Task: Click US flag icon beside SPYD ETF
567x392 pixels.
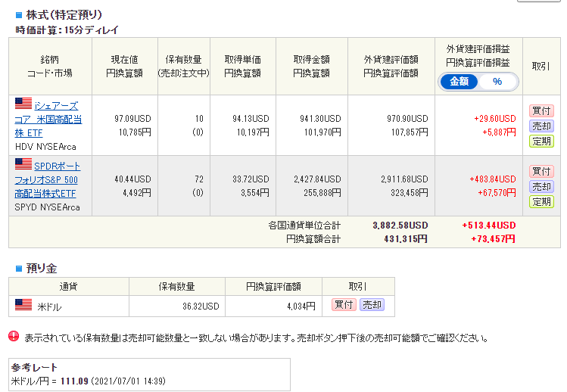Action: [23, 163]
